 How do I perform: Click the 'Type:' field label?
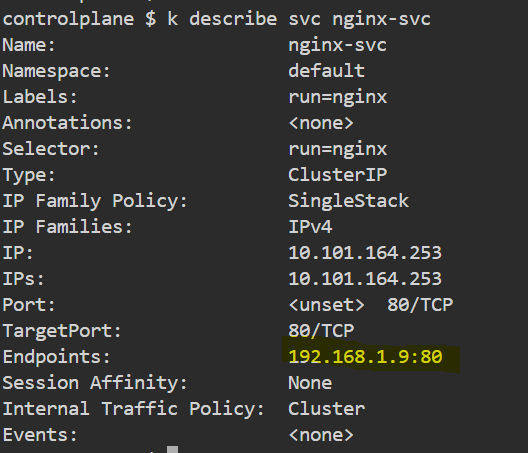coord(29,175)
